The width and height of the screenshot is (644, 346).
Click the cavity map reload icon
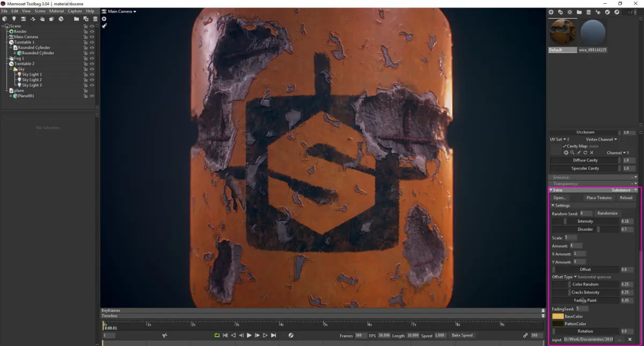pos(586,153)
